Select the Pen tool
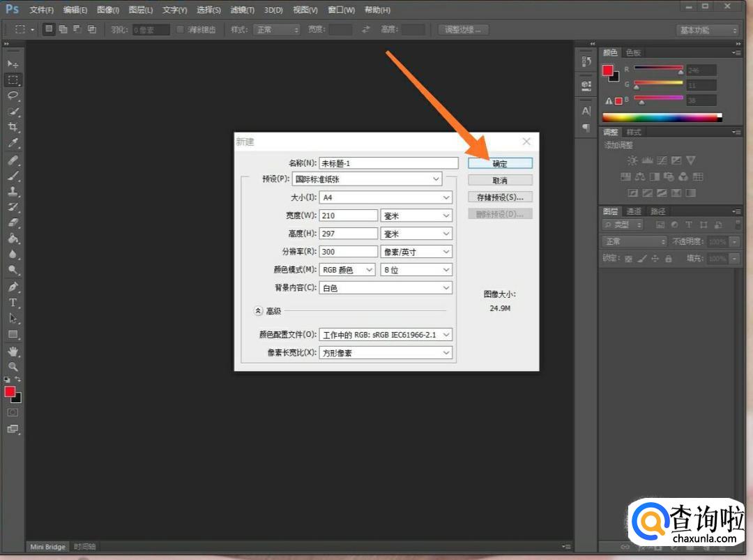Image resolution: width=753 pixels, height=560 pixels. [x=13, y=287]
